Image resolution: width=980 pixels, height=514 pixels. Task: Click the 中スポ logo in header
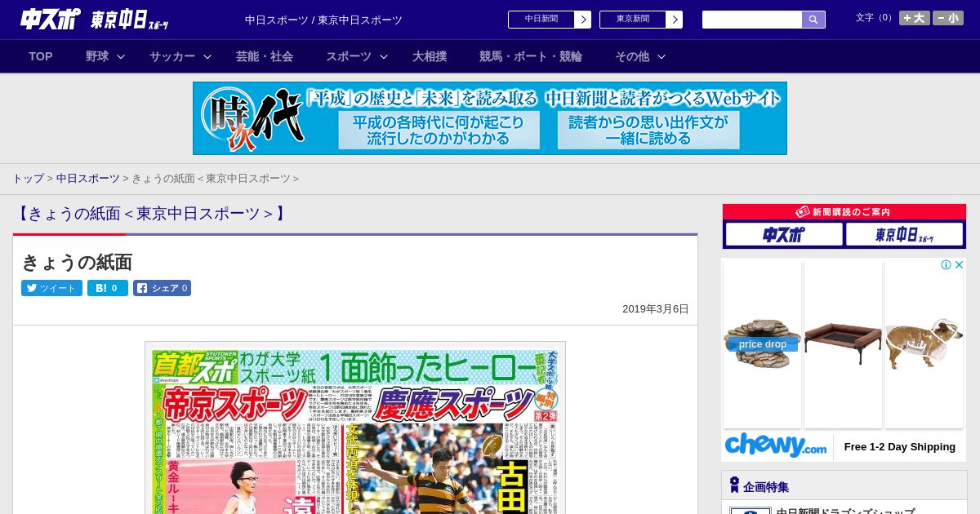click(50, 19)
